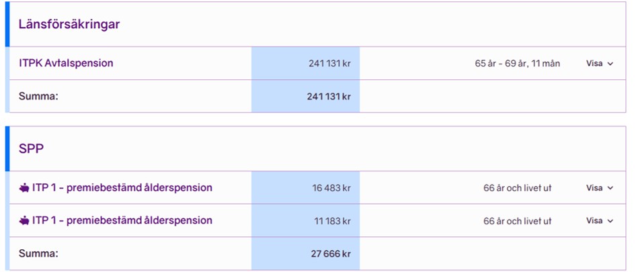Viewport: 644px width, 272px height.
Task: Click the SPP Summa total of 27 666 kr
Action: pyautogui.click(x=331, y=254)
